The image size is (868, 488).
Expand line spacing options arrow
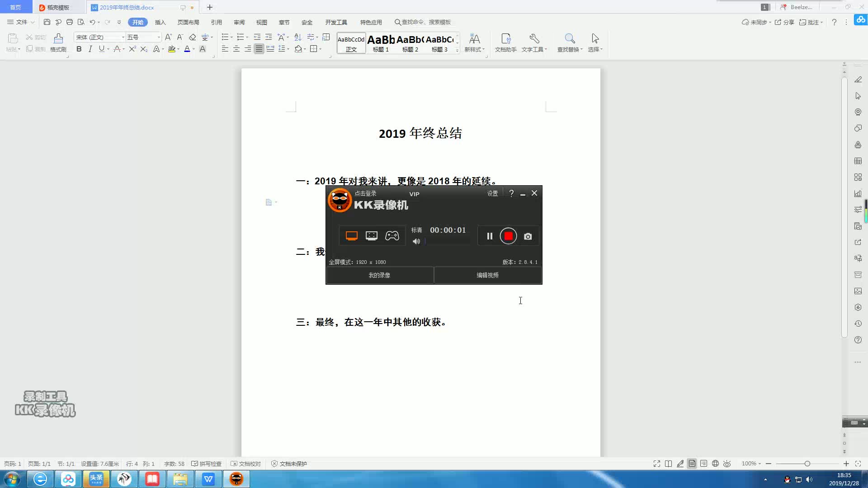pos(288,49)
